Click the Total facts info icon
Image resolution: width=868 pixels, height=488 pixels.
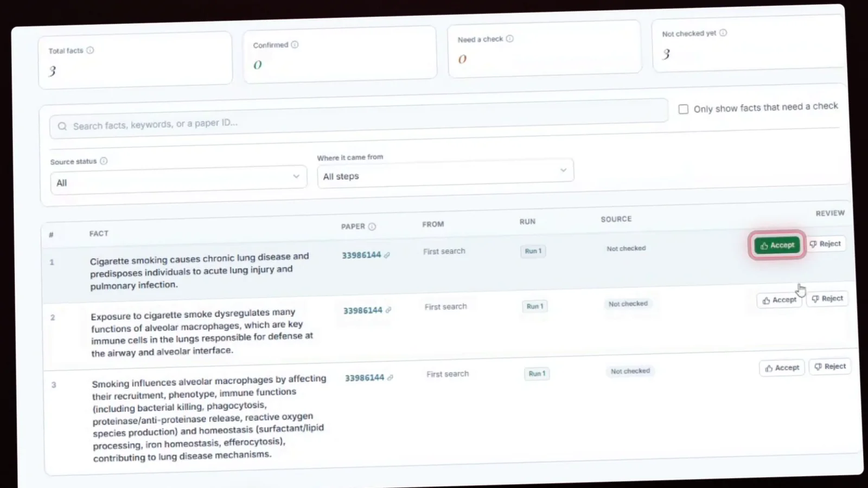(90, 50)
